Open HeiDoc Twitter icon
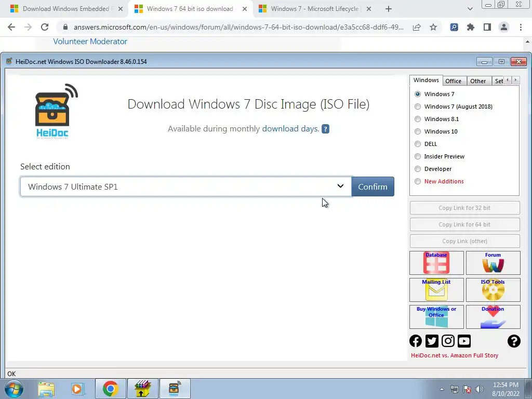532x399 pixels. point(432,341)
